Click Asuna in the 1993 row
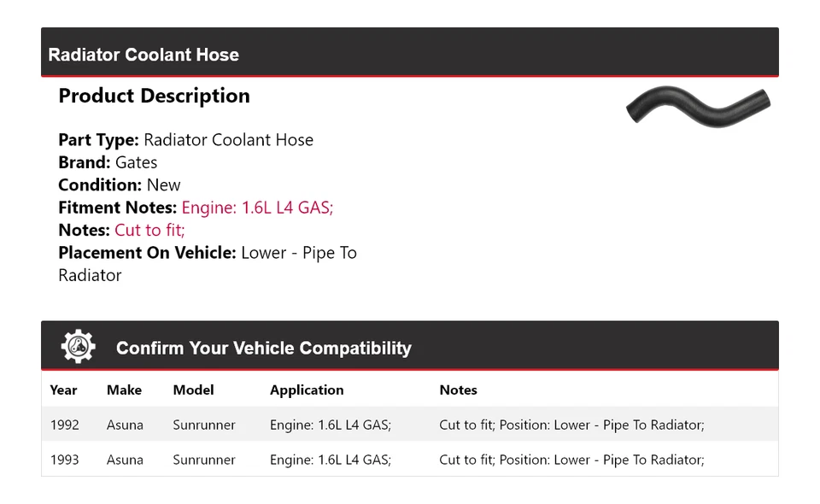The image size is (820, 504). [x=125, y=460]
